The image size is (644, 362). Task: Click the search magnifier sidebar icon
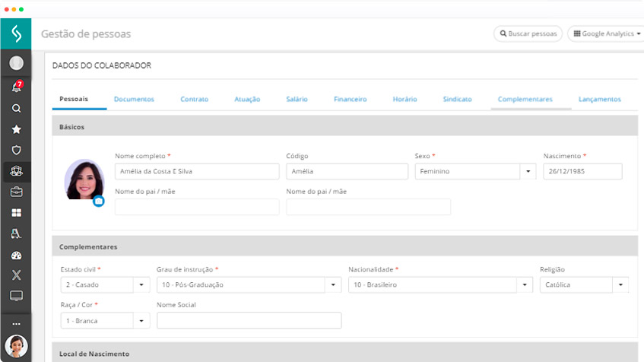point(16,109)
